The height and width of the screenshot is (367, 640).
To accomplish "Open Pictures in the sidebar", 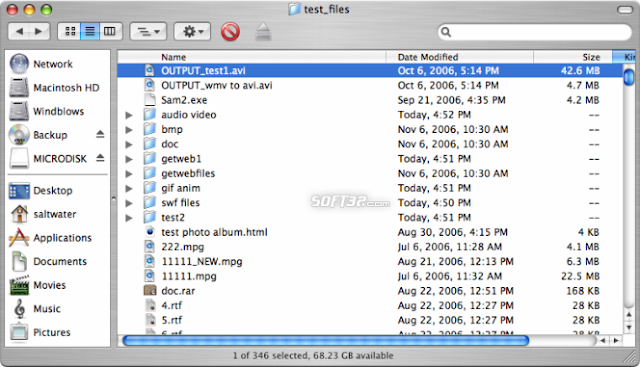I will click(40, 333).
